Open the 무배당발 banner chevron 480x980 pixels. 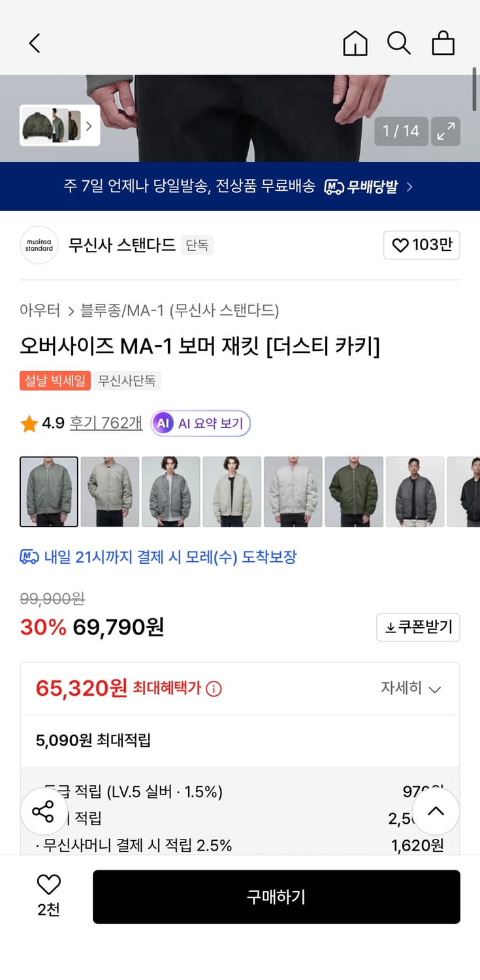[409, 186]
